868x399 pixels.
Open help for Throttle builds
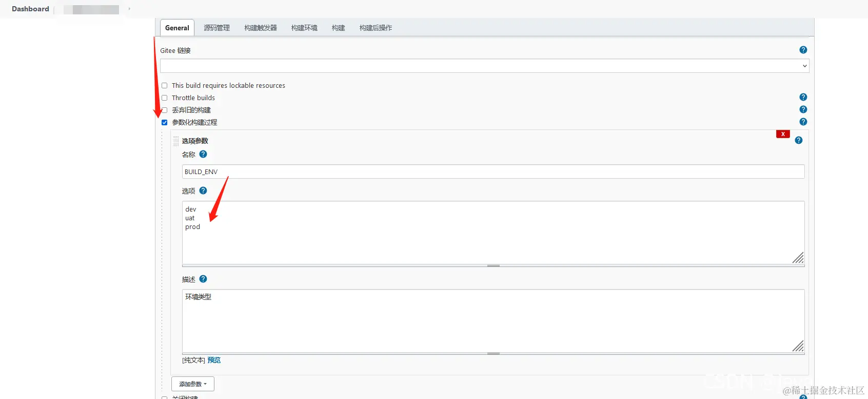pyautogui.click(x=803, y=97)
